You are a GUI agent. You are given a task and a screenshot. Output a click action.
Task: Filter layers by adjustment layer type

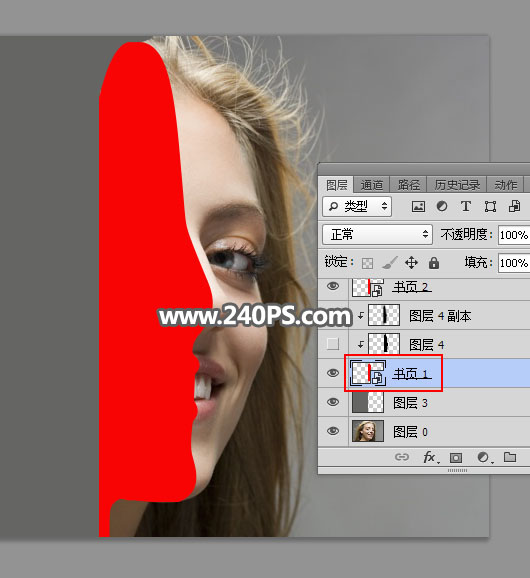(442, 206)
